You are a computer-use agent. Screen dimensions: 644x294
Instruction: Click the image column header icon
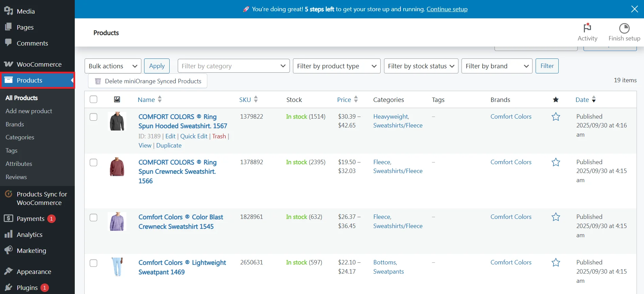tap(117, 99)
